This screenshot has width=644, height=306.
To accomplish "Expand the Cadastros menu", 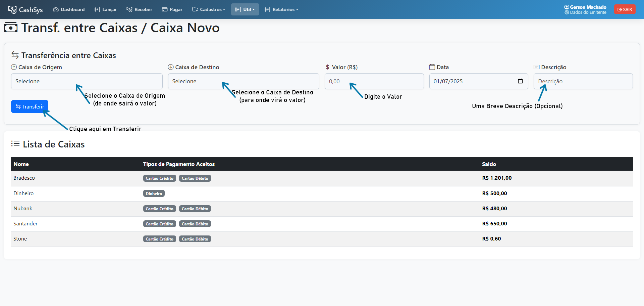I will click(209, 10).
